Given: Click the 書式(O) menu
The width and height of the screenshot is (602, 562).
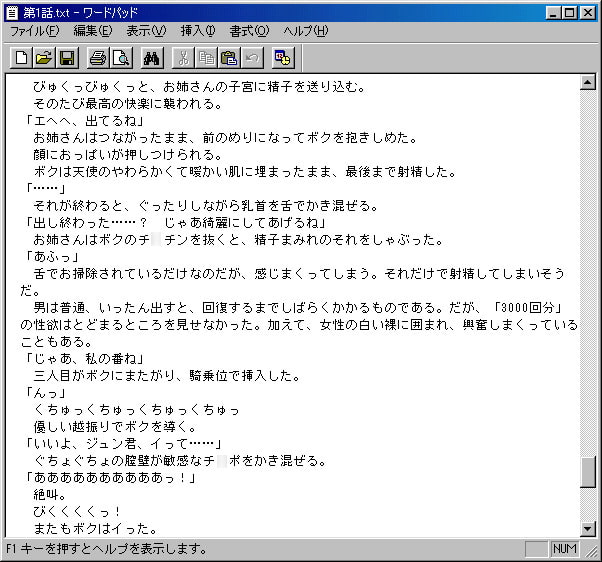Looking at the screenshot, I should 249,31.
